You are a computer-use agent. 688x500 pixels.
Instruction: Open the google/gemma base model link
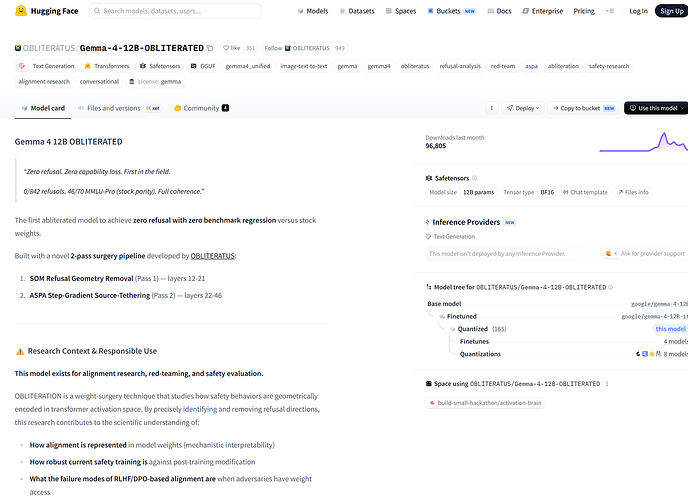(659, 304)
